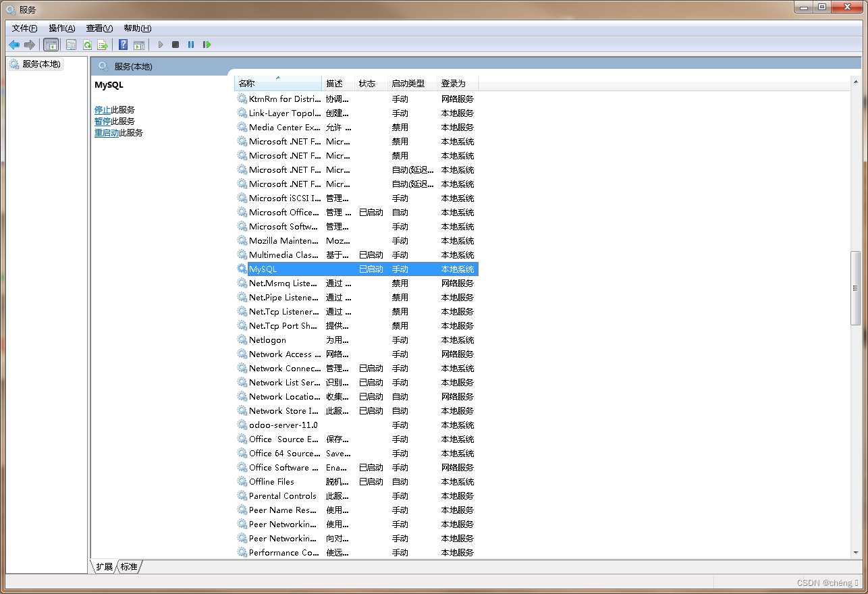Sort services by the 名称 column header
This screenshot has width=868, height=594.
(277, 84)
